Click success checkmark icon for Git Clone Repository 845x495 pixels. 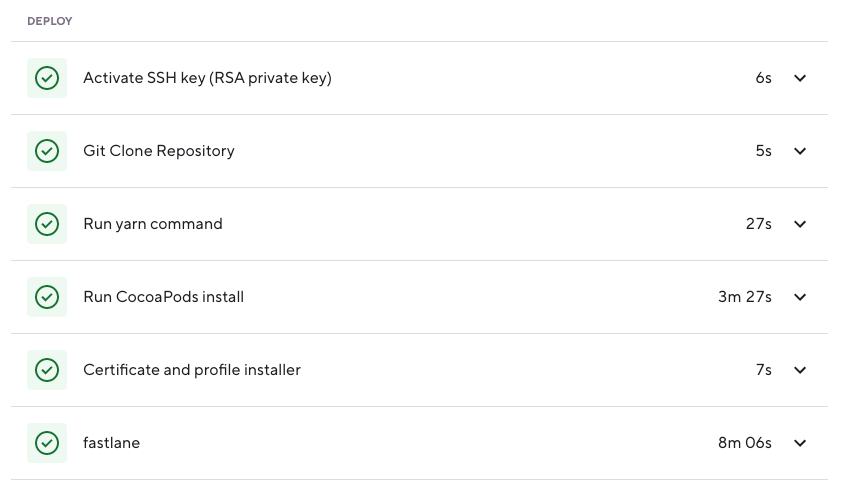click(x=47, y=151)
